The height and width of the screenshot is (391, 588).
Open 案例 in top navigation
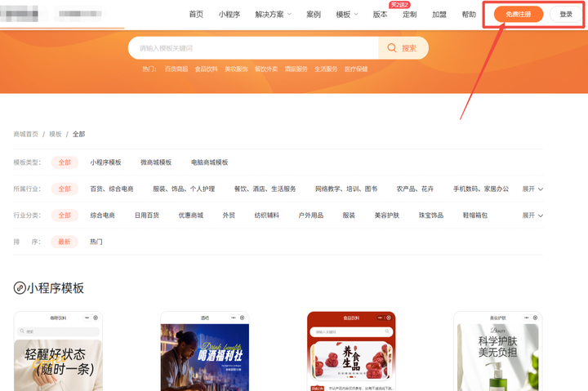pos(314,14)
